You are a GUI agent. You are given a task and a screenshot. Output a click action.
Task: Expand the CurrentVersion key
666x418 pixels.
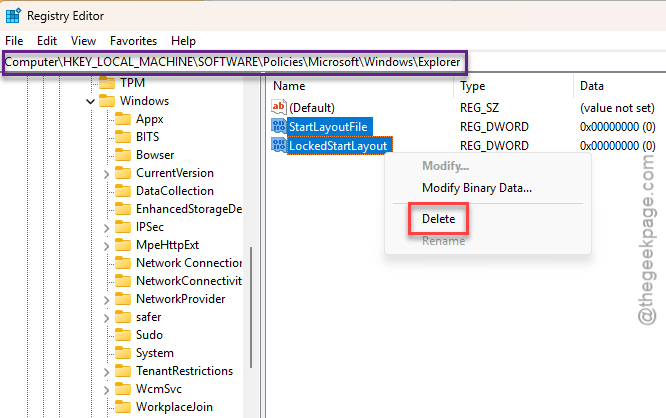point(106,174)
